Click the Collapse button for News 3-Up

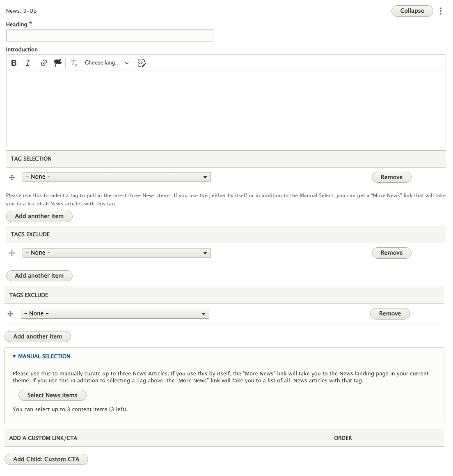412,11
